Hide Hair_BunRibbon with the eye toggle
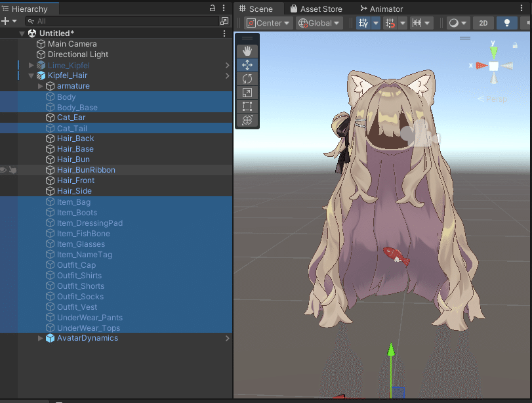Screen dimensions: 532x403 coord(4,169)
